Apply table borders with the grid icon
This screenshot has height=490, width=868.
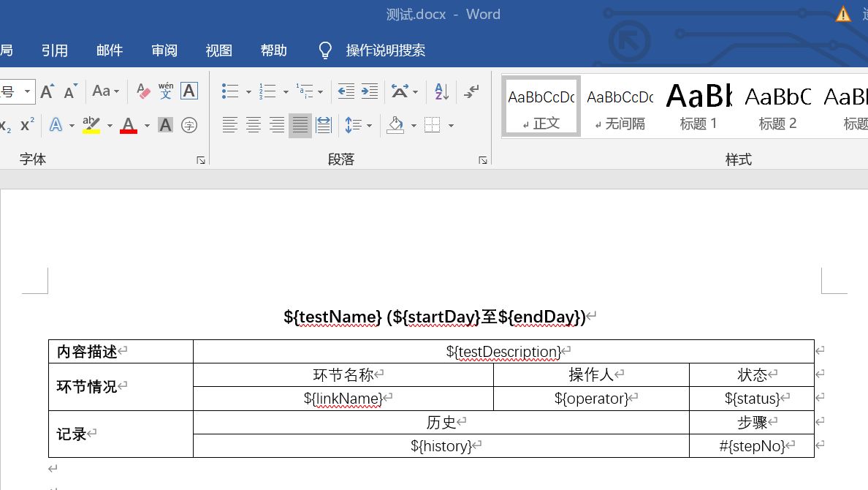(x=433, y=125)
